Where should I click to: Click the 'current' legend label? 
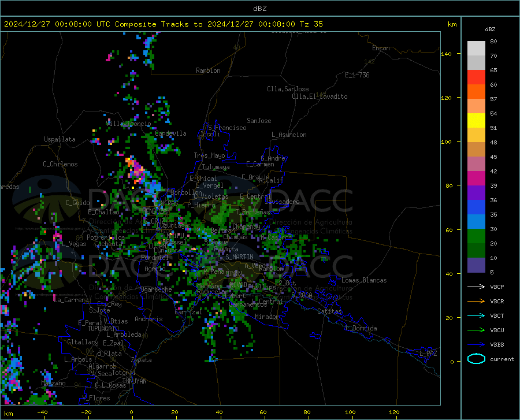point(502,359)
